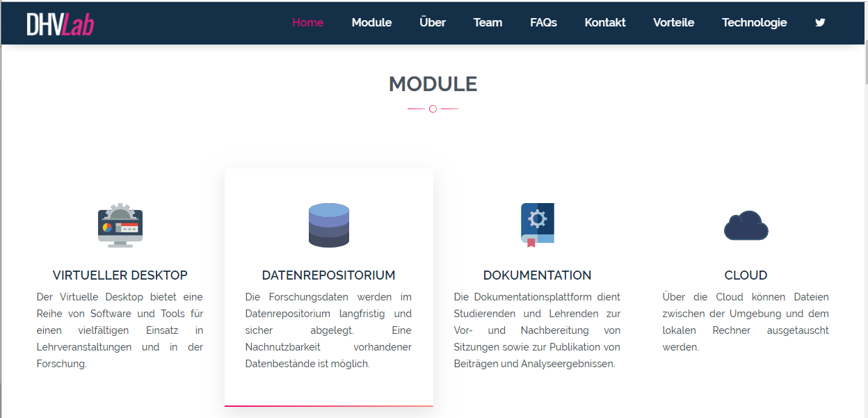Select Über in the top menu
This screenshot has width=868, height=418.
point(433,22)
